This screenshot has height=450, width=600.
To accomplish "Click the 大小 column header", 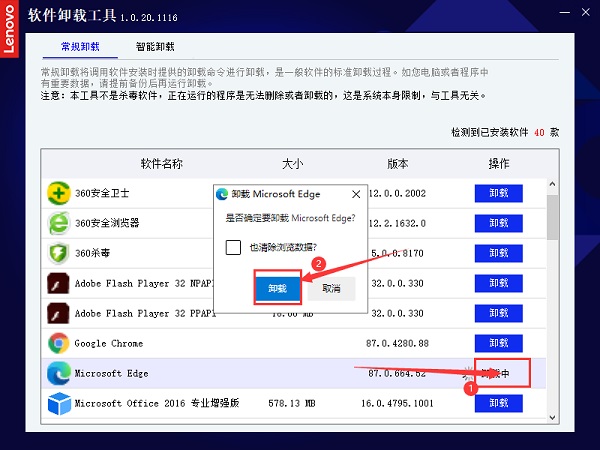I will point(293,164).
